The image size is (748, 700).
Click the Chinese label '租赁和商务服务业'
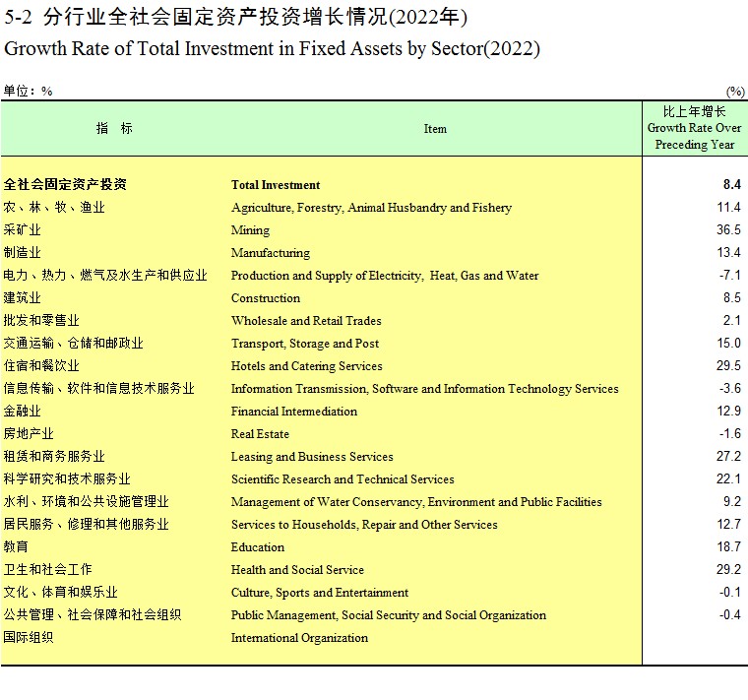(54, 456)
